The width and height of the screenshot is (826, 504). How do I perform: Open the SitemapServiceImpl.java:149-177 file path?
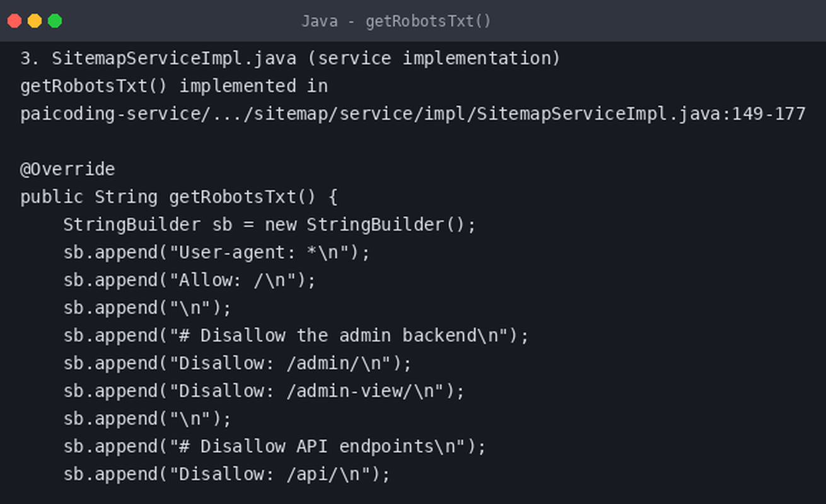click(413, 114)
